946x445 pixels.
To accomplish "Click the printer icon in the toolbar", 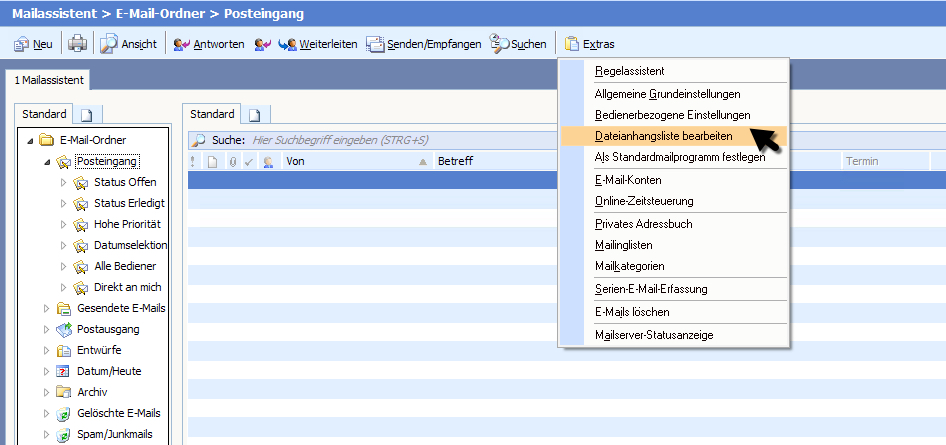I will (x=77, y=44).
